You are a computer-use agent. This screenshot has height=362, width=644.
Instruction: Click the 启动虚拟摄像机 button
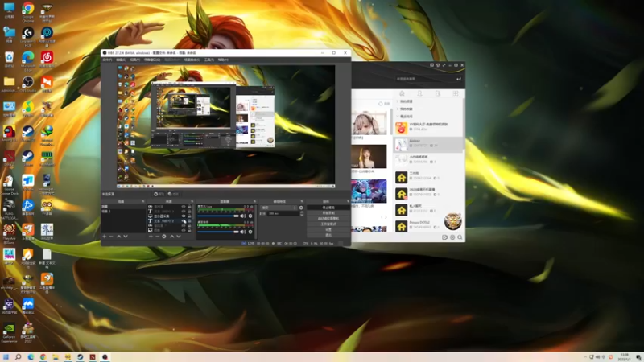pos(328,218)
